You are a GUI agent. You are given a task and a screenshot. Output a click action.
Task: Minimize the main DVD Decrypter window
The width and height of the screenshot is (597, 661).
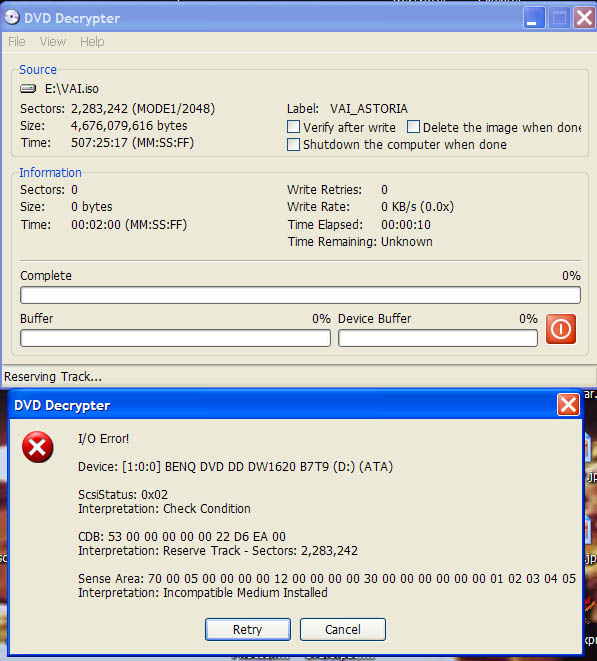533,18
